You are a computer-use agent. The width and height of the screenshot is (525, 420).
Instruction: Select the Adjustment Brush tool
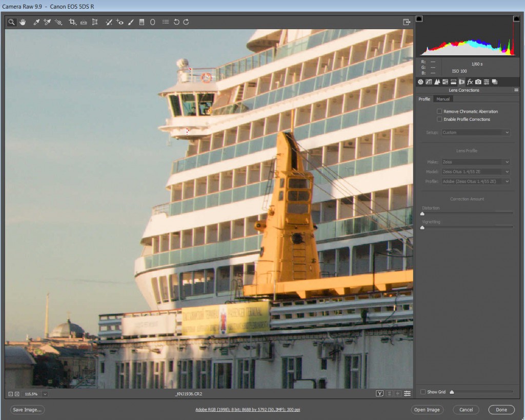131,22
